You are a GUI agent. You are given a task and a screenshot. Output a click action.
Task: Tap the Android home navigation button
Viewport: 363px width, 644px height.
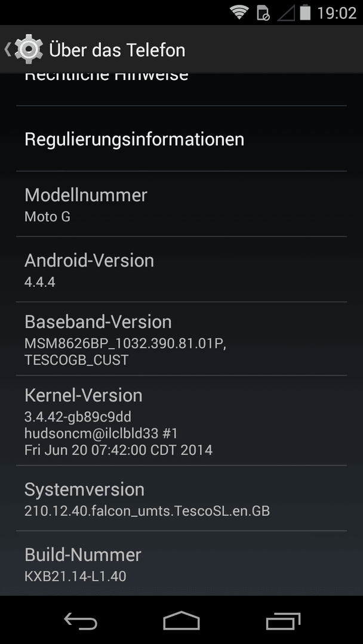(x=181, y=621)
